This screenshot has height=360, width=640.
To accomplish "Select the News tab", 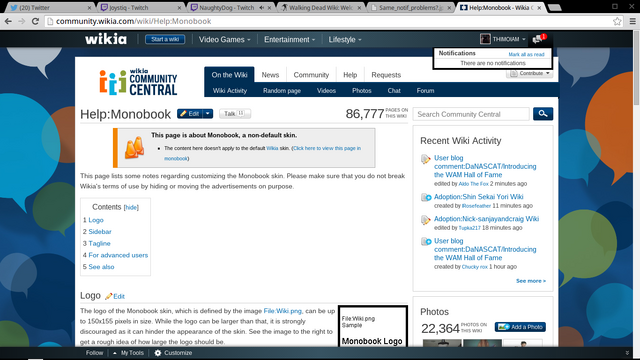I will pyautogui.click(x=270, y=75).
